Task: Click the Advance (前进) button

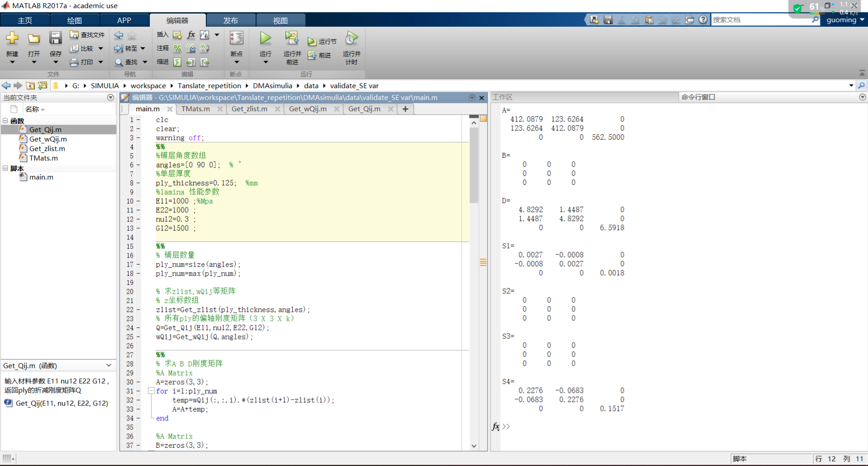Action: (319, 55)
